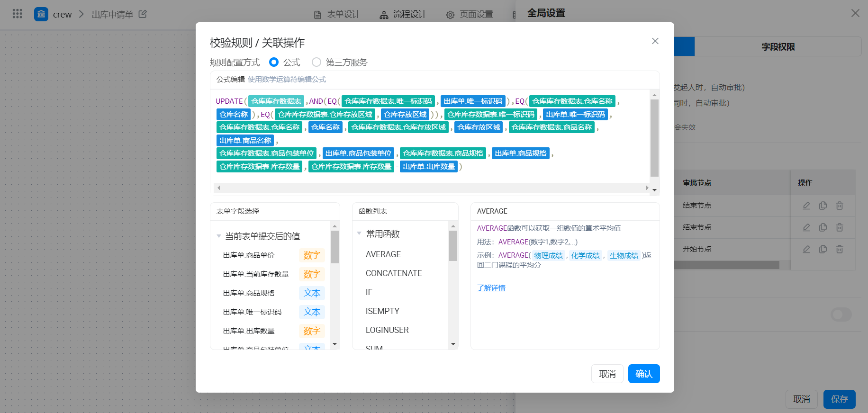The image size is (868, 413).
Task: Insert the 出库单.唯一标识码 field
Action: pos(252,312)
